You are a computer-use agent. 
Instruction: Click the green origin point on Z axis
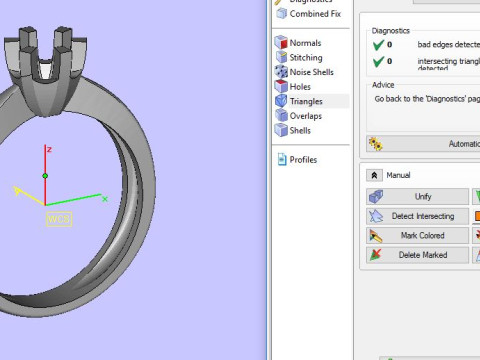point(45,176)
